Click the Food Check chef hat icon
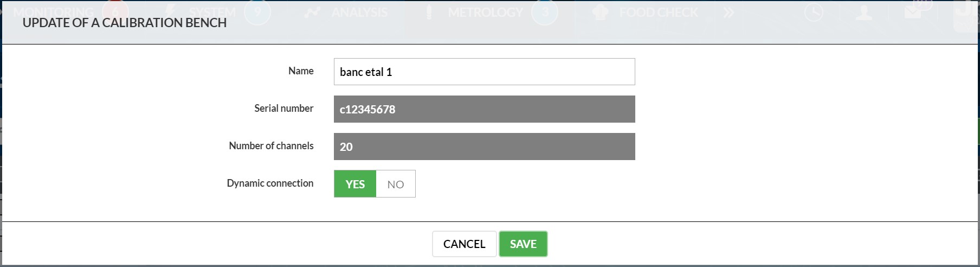This screenshot has height=267, width=980. (x=600, y=12)
